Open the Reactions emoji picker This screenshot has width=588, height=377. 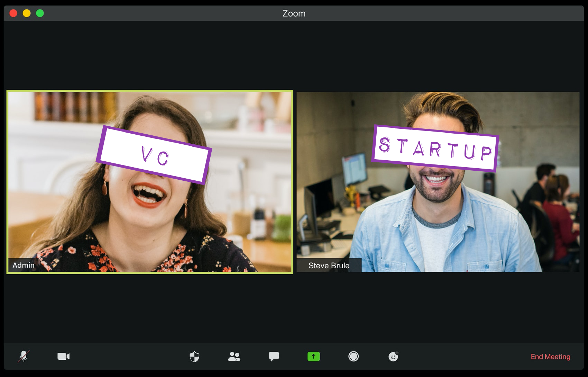pos(393,356)
